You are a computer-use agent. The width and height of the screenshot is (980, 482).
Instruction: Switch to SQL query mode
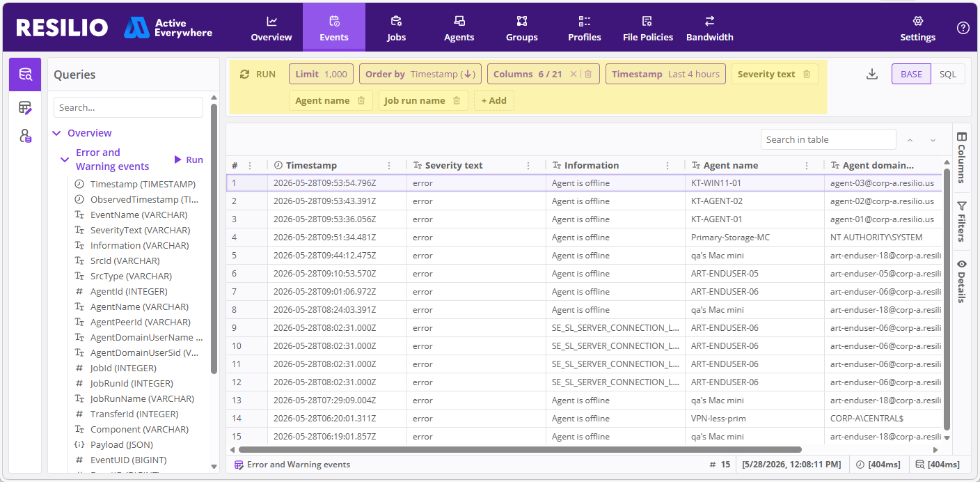[948, 74]
